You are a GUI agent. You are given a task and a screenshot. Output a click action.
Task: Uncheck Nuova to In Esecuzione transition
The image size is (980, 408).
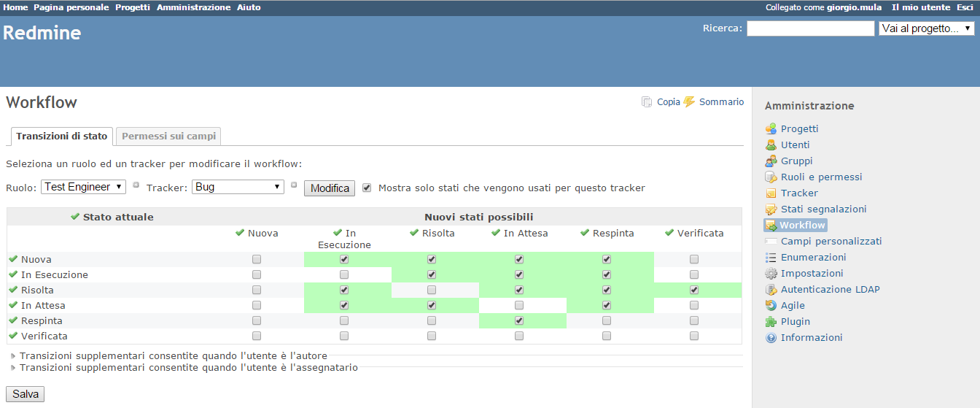[344, 259]
